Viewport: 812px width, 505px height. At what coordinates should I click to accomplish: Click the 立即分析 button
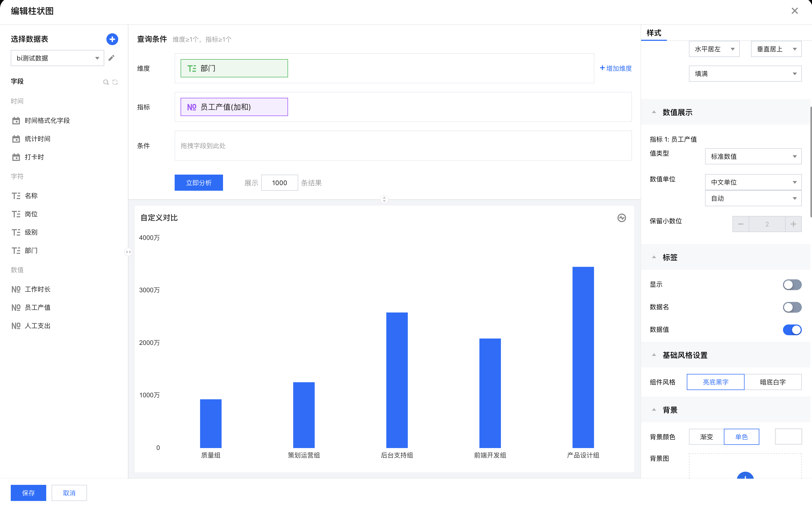(198, 183)
